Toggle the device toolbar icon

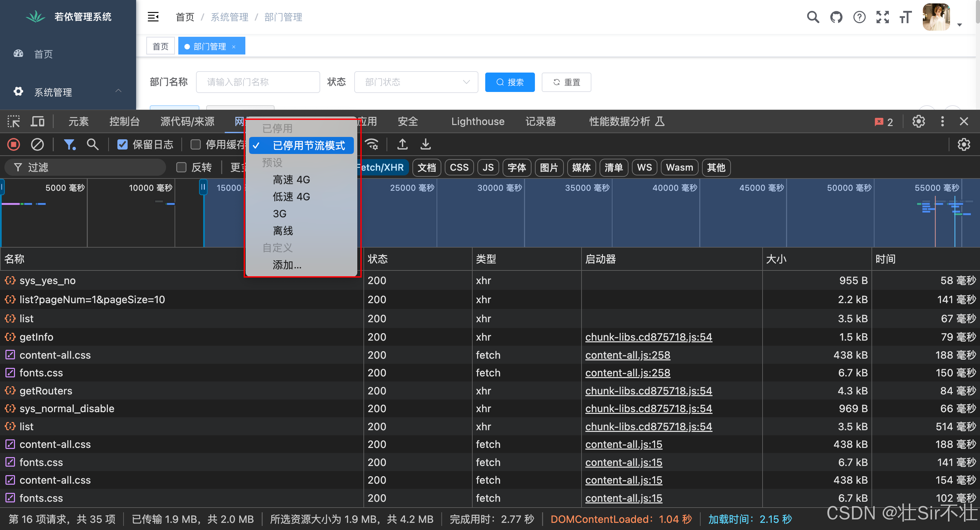pos(37,122)
